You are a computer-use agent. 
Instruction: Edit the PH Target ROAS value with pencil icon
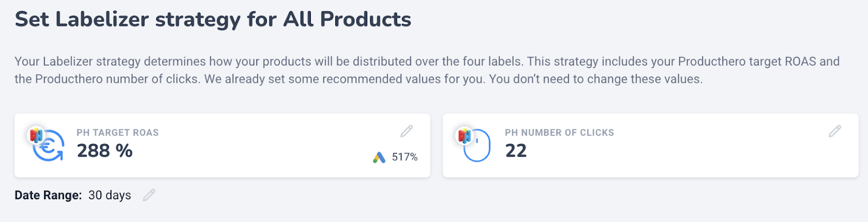coord(407,131)
